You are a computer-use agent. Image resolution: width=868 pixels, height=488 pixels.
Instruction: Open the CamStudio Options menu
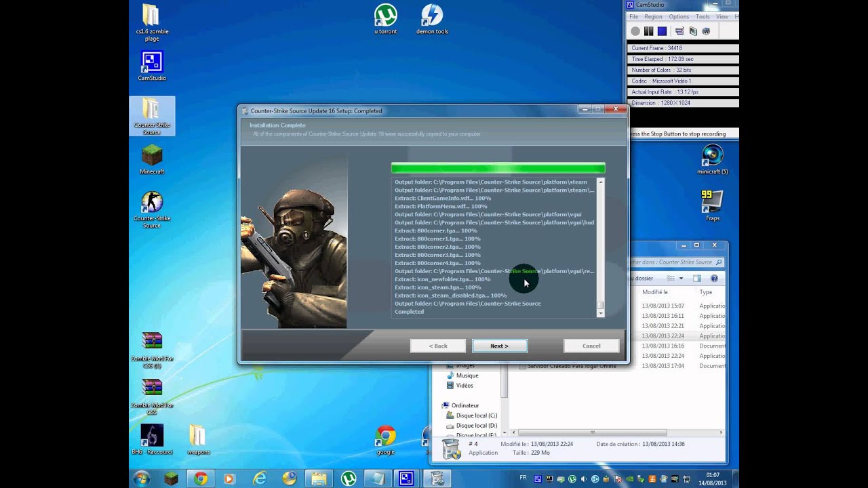click(679, 17)
